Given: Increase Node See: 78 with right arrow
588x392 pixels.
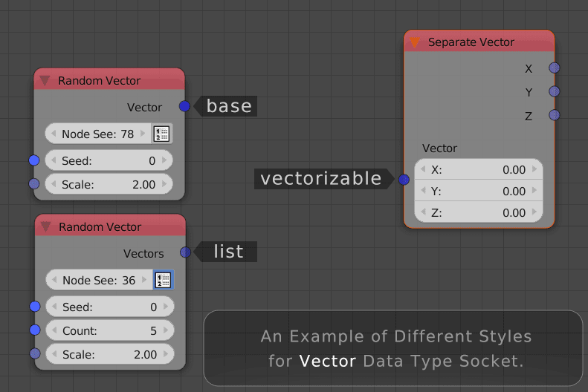Looking at the screenshot, I should (143, 134).
